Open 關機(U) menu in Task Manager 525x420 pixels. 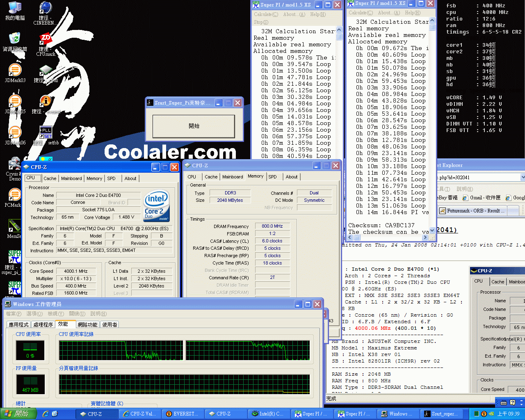(77, 314)
